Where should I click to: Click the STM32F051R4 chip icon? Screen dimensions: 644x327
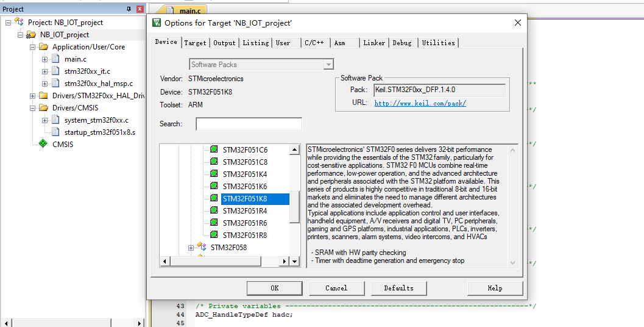(214, 210)
